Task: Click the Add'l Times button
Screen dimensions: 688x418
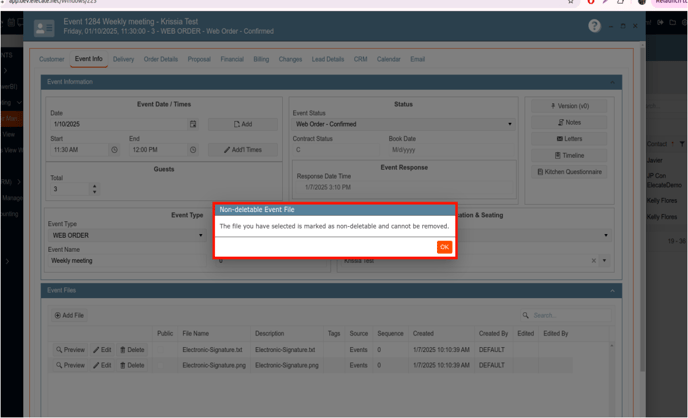Action: pyautogui.click(x=243, y=150)
